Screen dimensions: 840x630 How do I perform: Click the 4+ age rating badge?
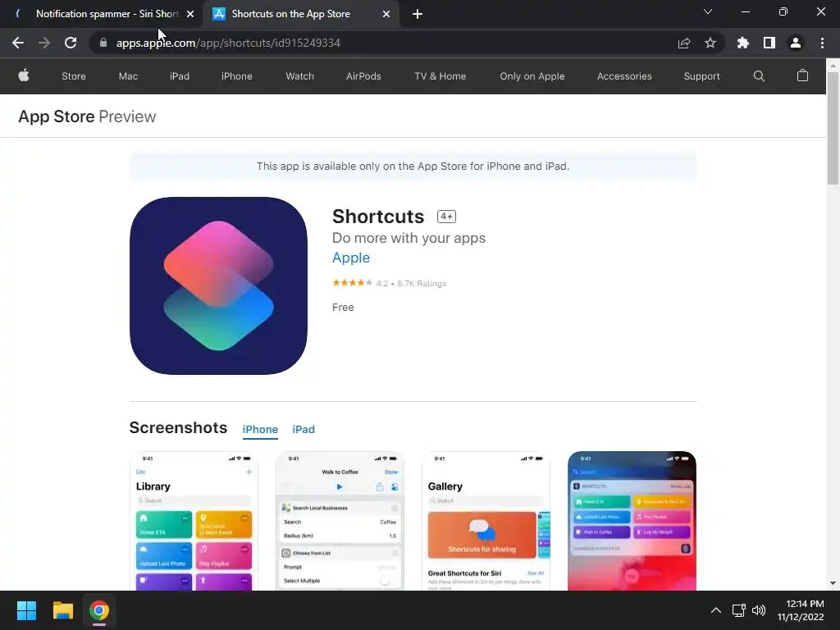(x=446, y=217)
